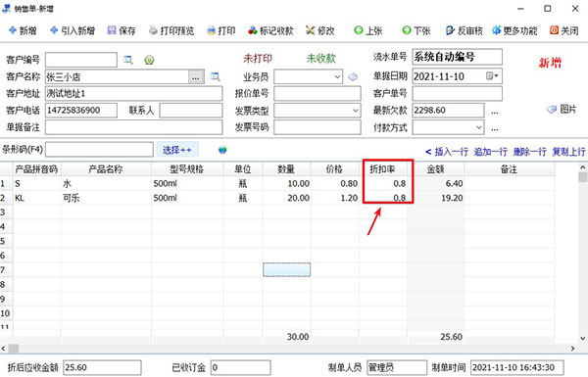Click the 发票号码 input field
This screenshot has width=588, height=377.
click(318, 127)
